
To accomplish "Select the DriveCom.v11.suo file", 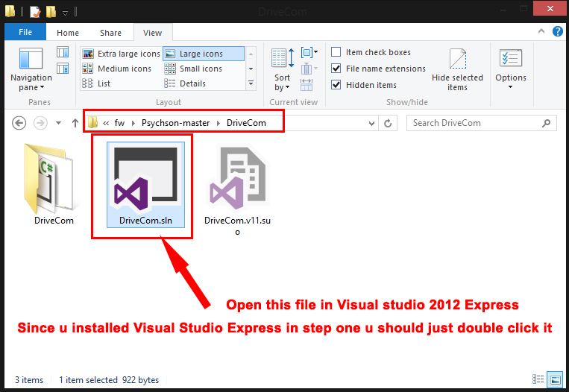I will coord(238,189).
